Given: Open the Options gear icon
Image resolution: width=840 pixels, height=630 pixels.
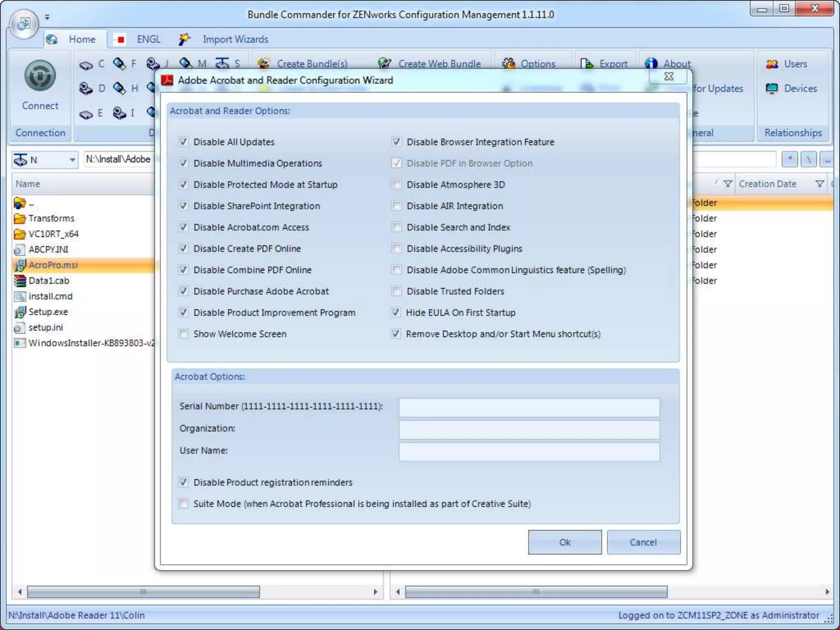Looking at the screenshot, I should pyautogui.click(x=509, y=64).
